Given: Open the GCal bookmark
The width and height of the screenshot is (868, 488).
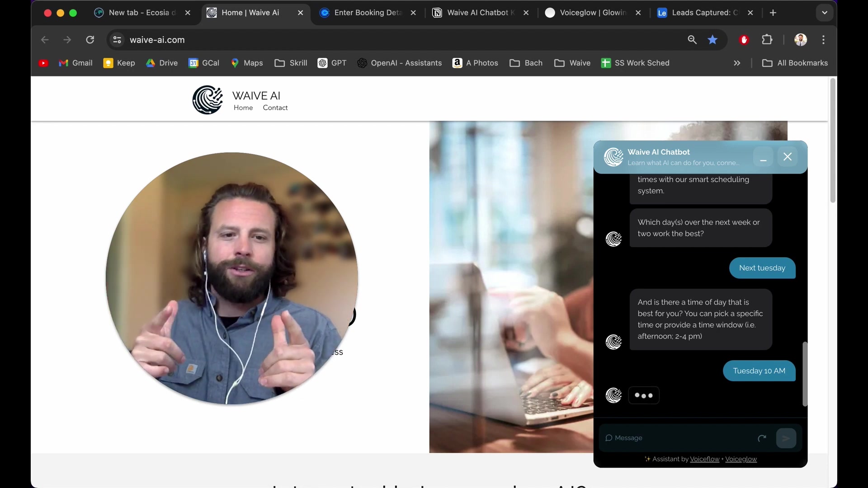Looking at the screenshot, I should (204, 63).
